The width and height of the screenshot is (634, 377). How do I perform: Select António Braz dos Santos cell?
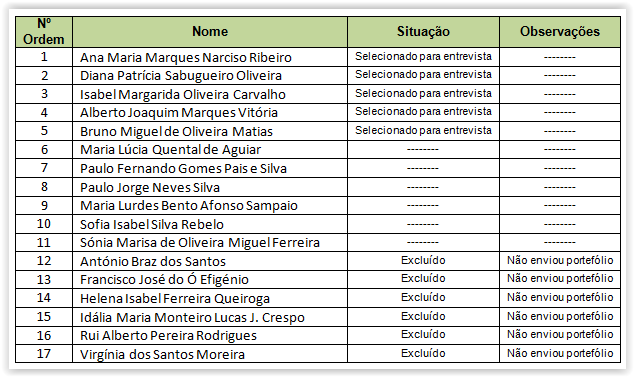click(x=210, y=261)
